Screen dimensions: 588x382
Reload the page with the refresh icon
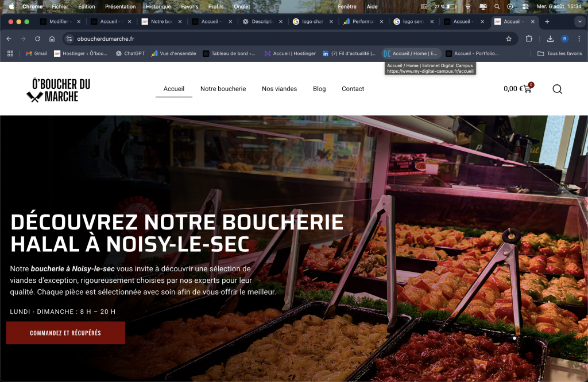click(37, 39)
